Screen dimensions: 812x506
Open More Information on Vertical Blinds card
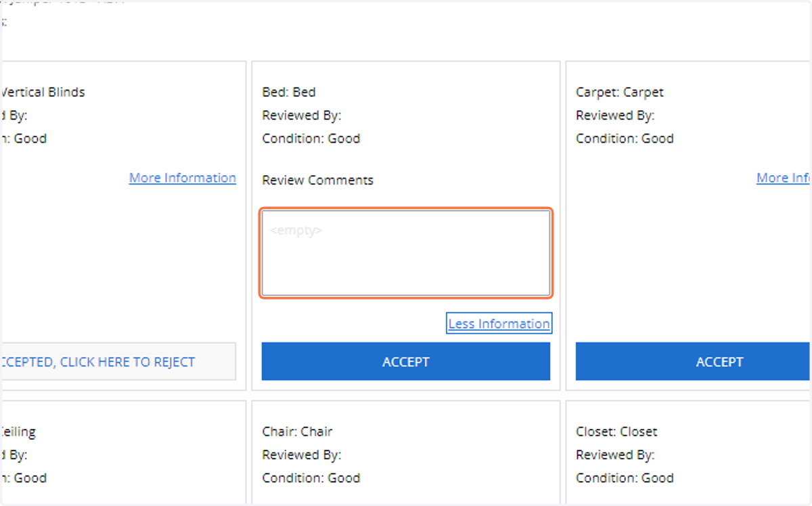(x=183, y=178)
